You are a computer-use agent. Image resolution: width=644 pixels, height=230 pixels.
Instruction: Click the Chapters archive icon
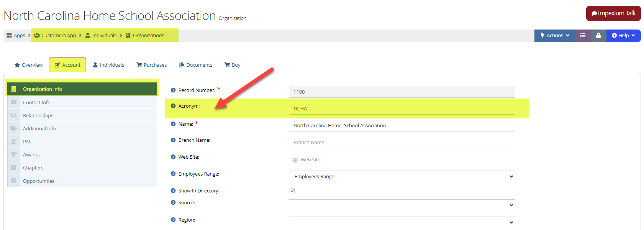[x=14, y=168]
